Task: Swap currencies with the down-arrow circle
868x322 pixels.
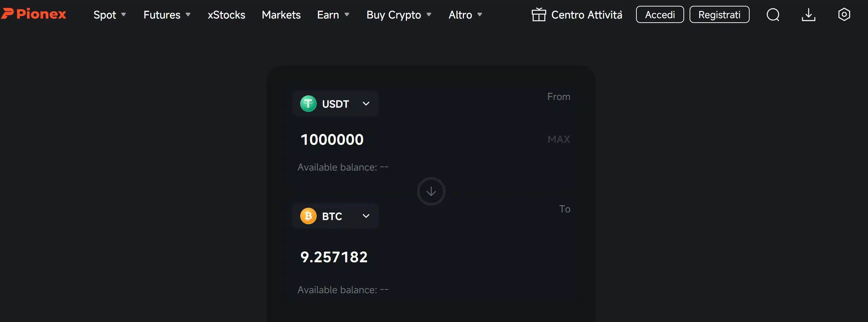Action: pyautogui.click(x=431, y=191)
